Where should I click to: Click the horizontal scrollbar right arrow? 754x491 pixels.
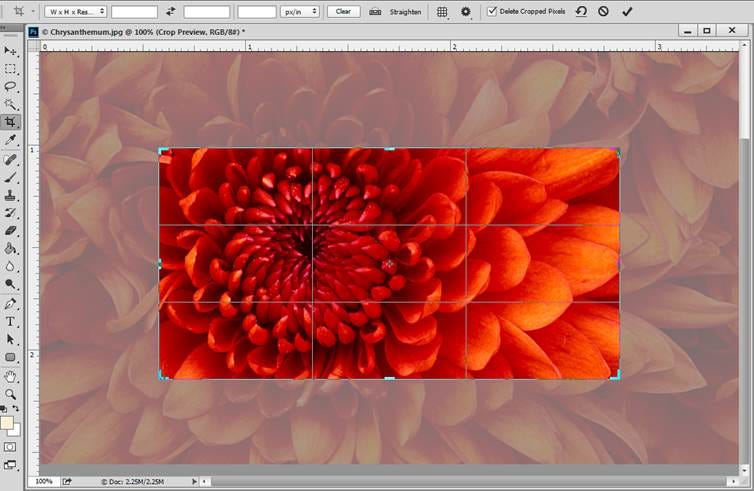(x=733, y=481)
